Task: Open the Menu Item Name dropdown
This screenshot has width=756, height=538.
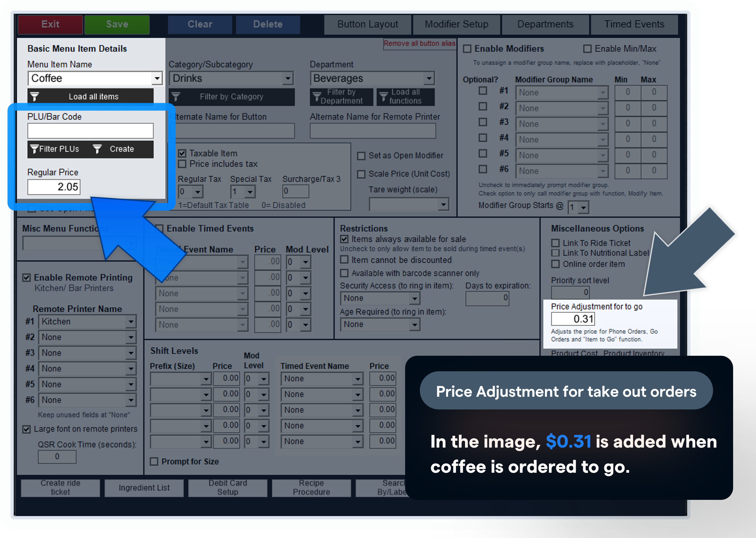Action: pyautogui.click(x=157, y=79)
